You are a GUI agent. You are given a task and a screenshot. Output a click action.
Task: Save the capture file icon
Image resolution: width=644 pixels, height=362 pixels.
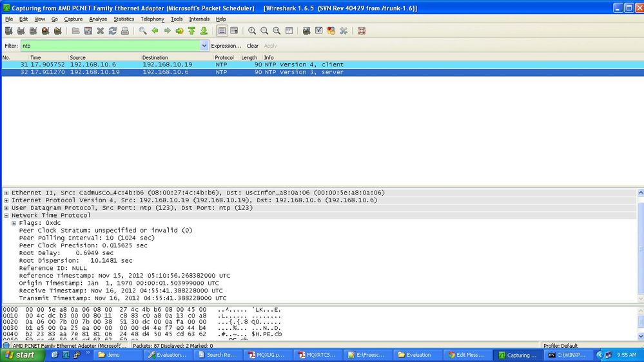click(88, 31)
